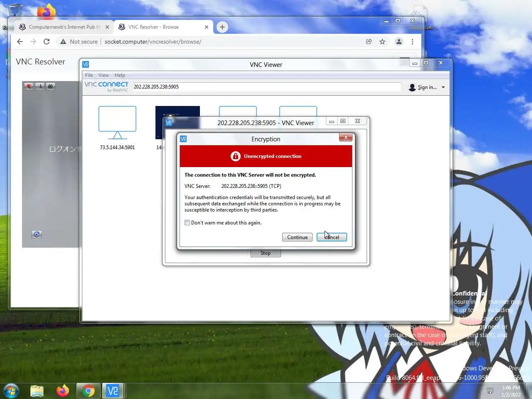The width and height of the screenshot is (532, 399).
Task: Click Cancel in the Encryption dialog
Action: pos(332,237)
